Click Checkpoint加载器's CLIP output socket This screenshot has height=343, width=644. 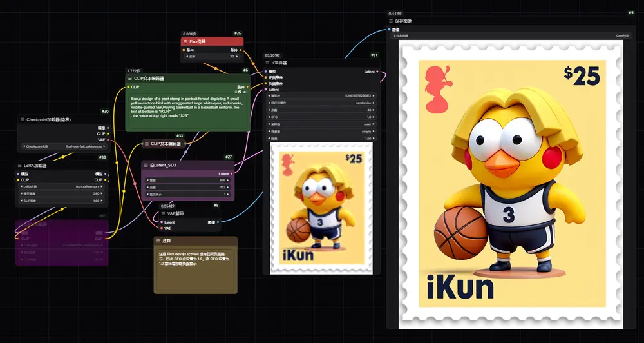point(108,133)
